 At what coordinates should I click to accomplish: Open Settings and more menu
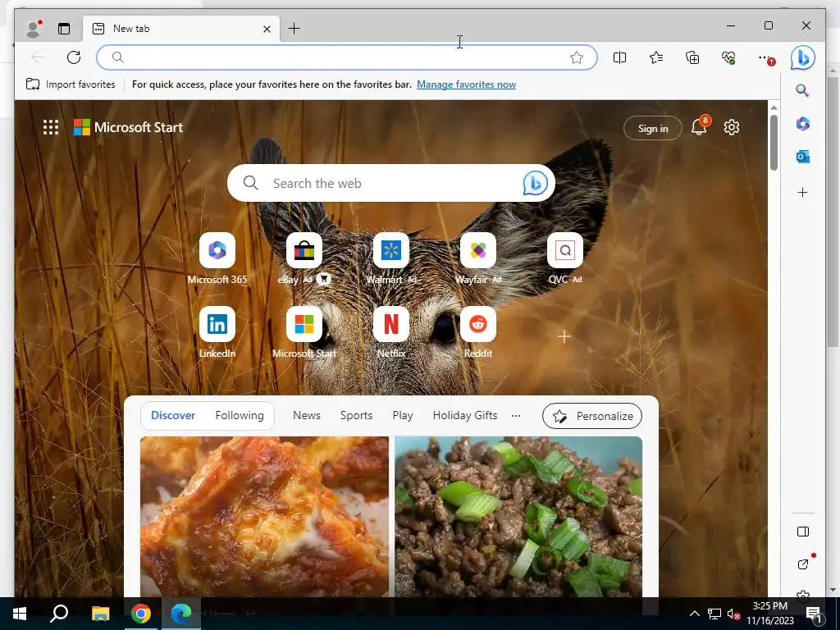coord(766,58)
